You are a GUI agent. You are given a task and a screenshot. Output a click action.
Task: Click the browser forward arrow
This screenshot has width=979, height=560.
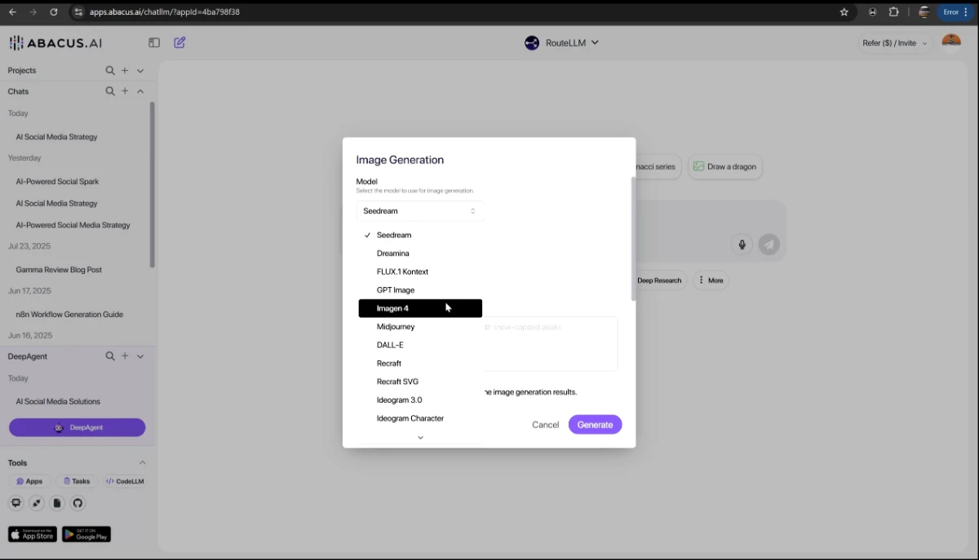point(33,12)
